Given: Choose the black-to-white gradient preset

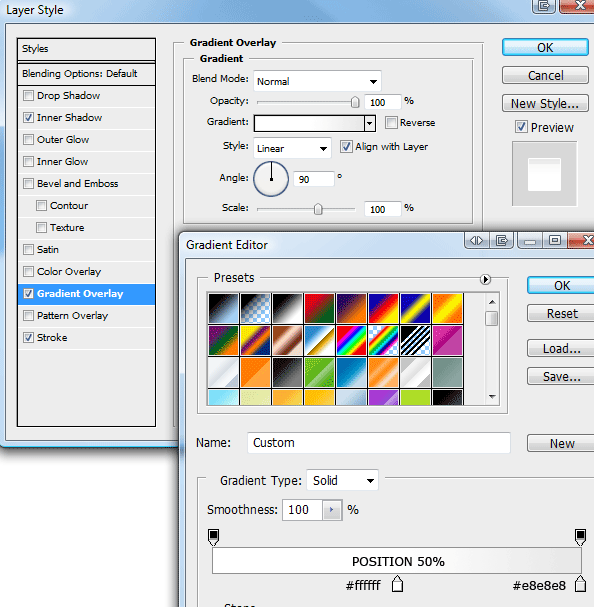Looking at the screenshot, I should click(287, 309).
